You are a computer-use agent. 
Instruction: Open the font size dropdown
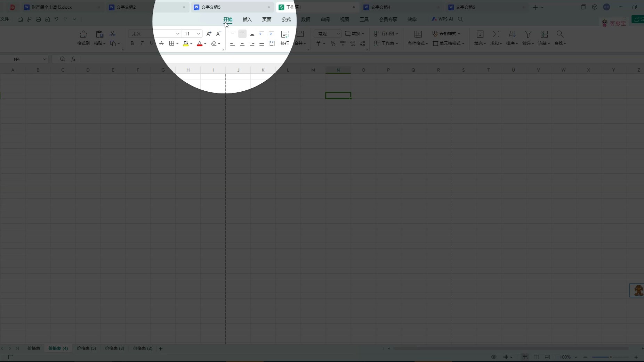198,34
